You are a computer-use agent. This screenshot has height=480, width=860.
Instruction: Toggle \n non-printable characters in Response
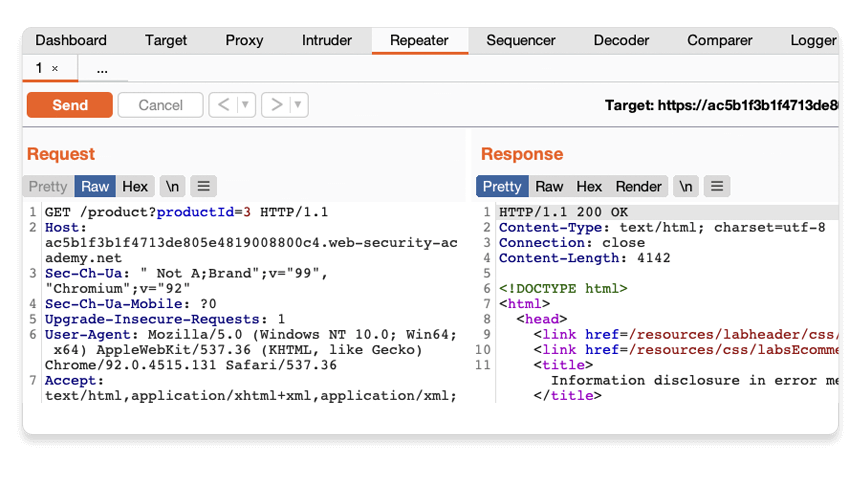(686, 186)
